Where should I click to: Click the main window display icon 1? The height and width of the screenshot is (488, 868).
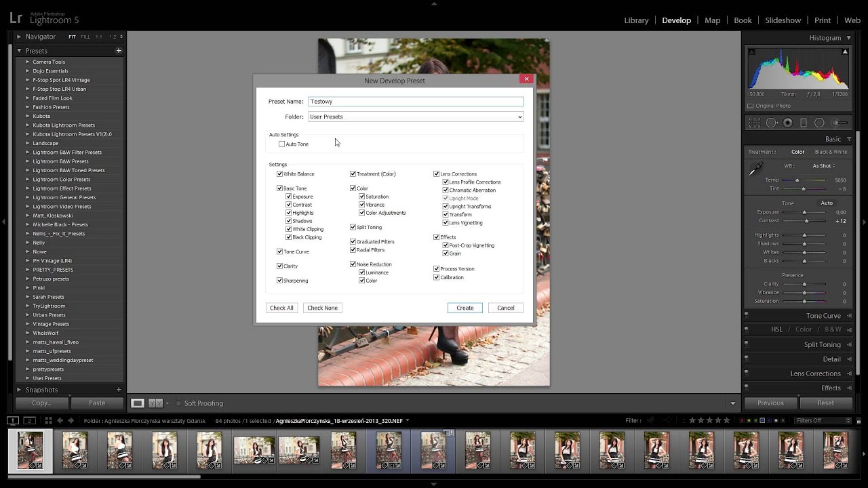tap(13, 421)
